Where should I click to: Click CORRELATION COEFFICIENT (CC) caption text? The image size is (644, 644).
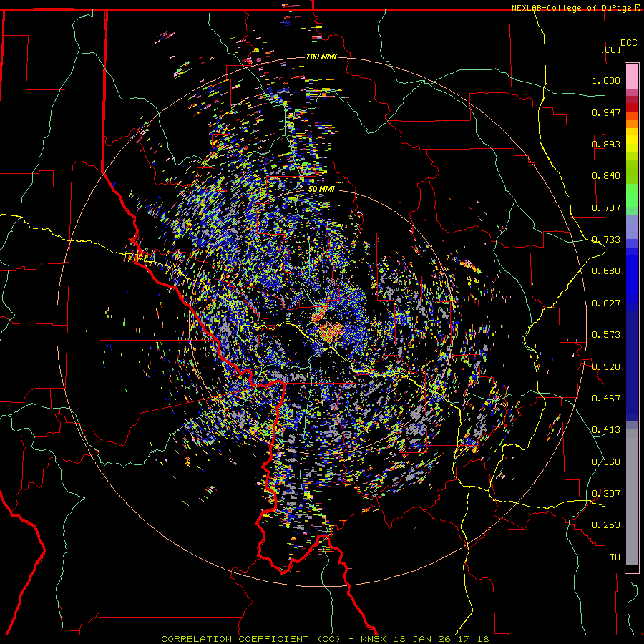point(250,639)
